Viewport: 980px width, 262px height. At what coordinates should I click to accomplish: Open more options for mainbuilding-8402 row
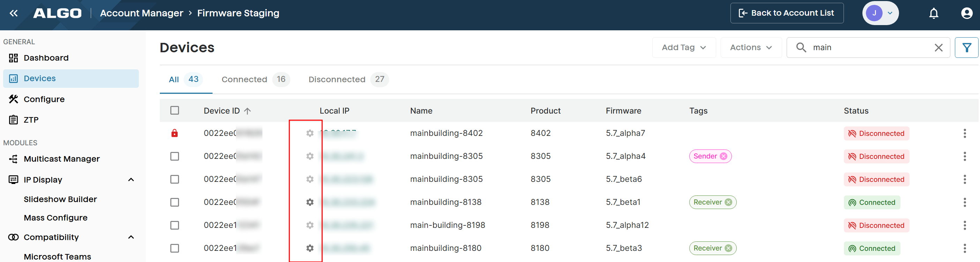click(964, 133)
